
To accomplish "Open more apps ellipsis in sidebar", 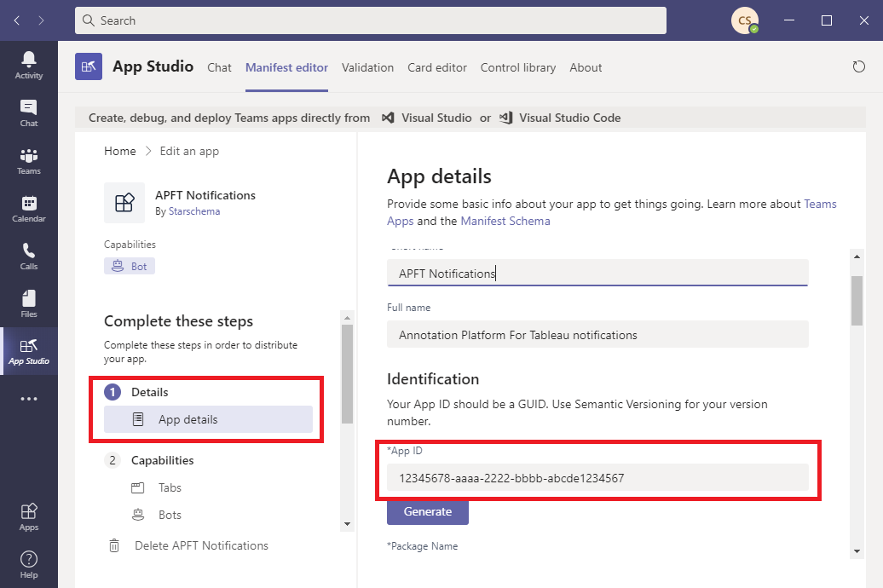I will [x=29, y=399].
